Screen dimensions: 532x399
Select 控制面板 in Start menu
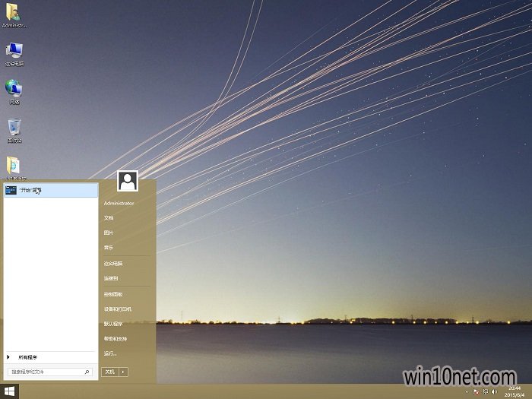pyautogui.click(x=112, y=293)
